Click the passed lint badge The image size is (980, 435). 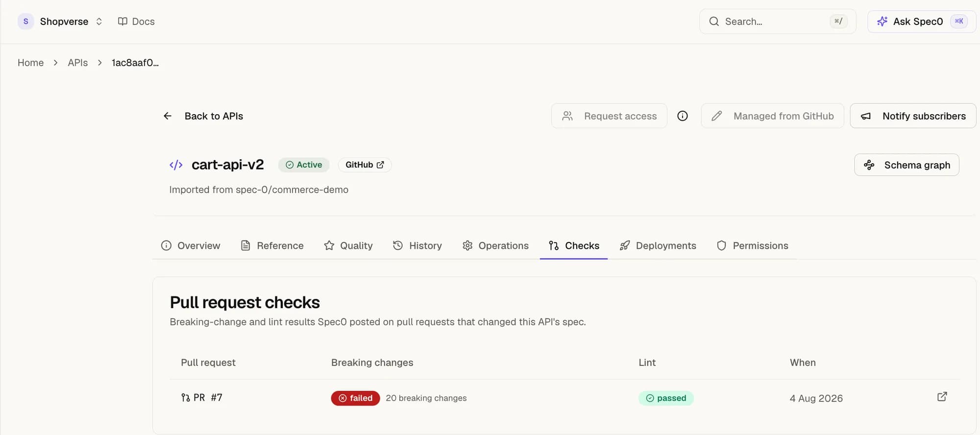[666, 398]
